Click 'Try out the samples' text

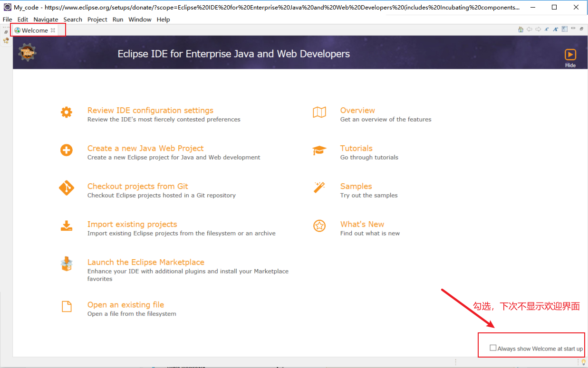coord(369,196)
